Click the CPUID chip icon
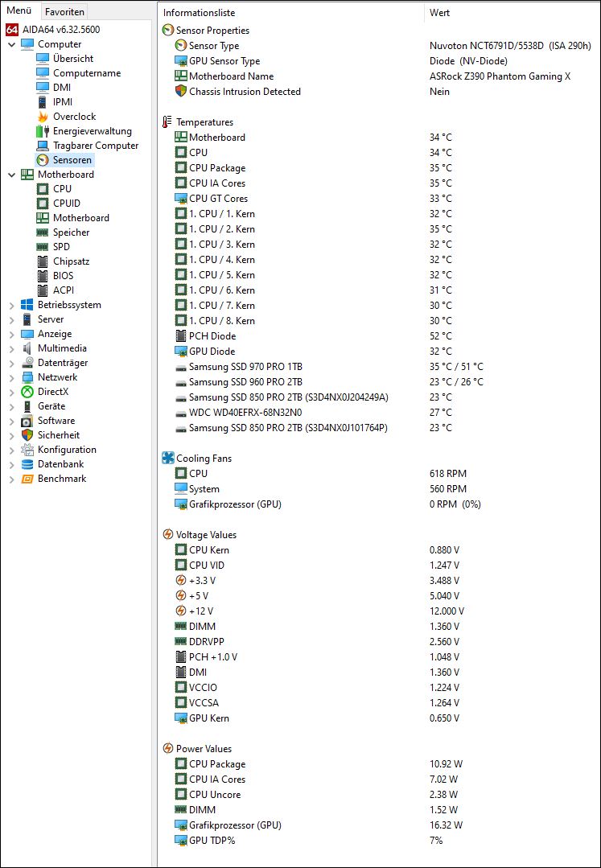The width and height of the screenshot is (601, 868). coord(43,204)
